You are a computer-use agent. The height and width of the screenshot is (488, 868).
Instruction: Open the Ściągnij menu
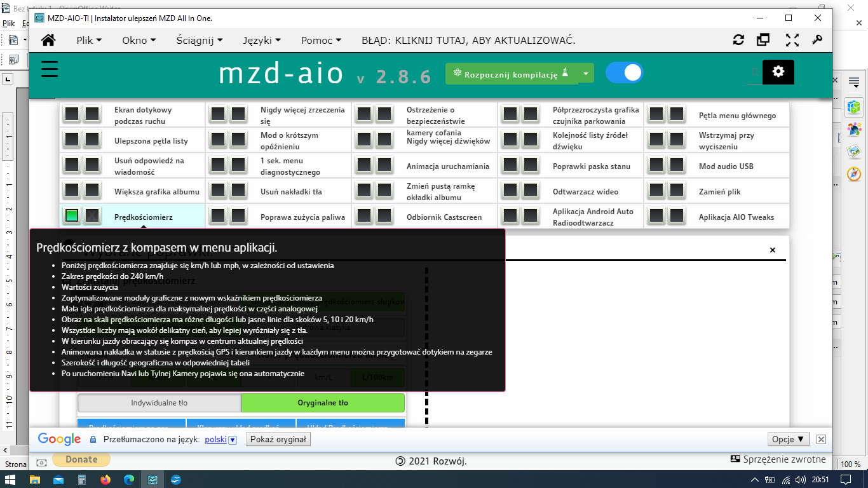[x=199, y=40]
